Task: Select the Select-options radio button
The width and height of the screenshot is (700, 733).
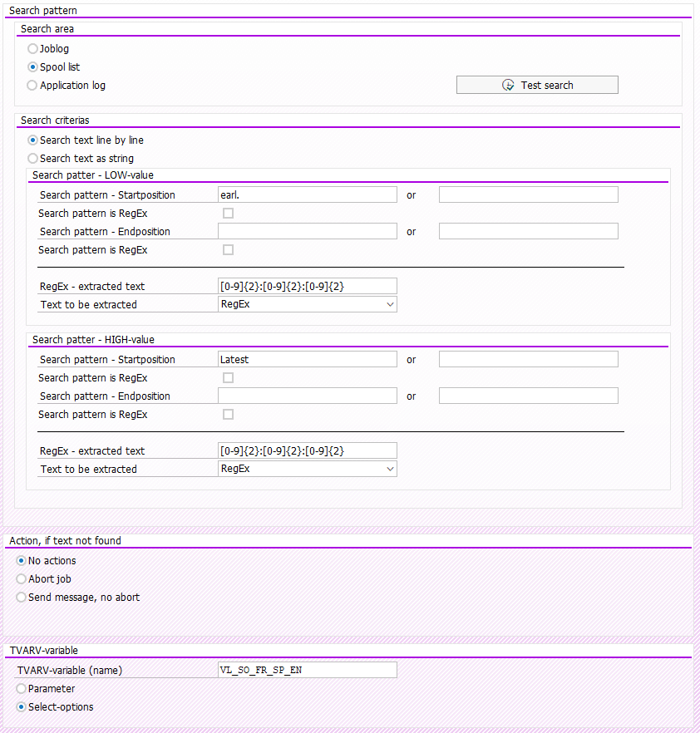Action: coord(21,706)
